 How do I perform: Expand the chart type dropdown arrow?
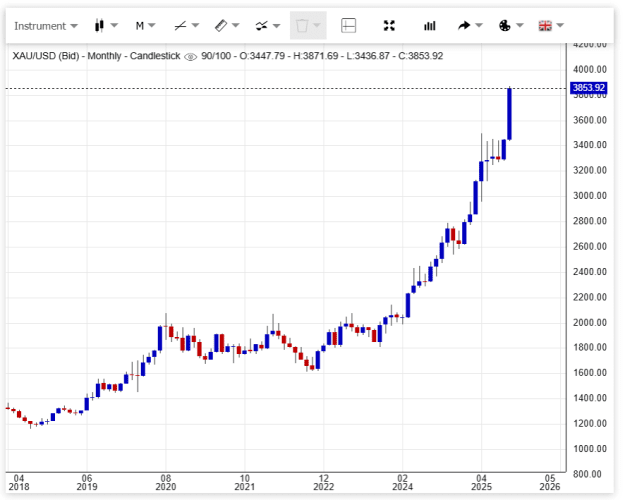pyautogui.click(x=114, y=26)
